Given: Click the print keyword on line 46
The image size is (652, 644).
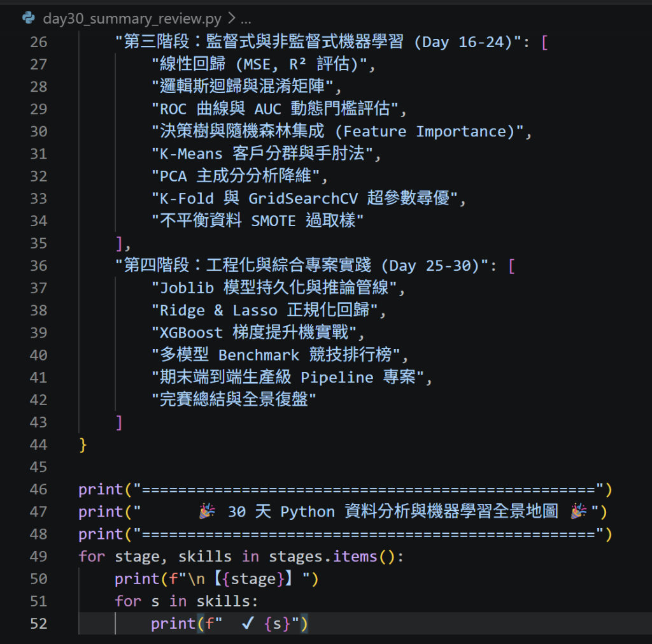Looking at the screenshot, I should [x=101, y=490].
